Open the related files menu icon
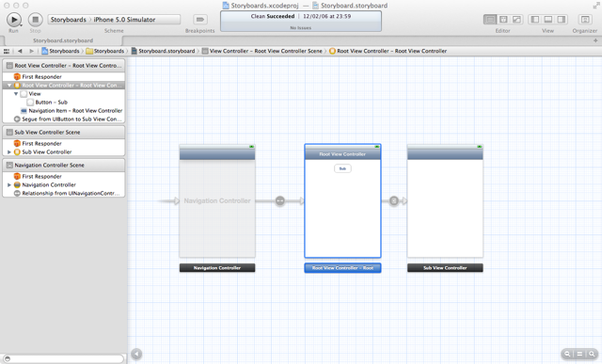This screenshot has height=364, width=602. pos(7,51)
